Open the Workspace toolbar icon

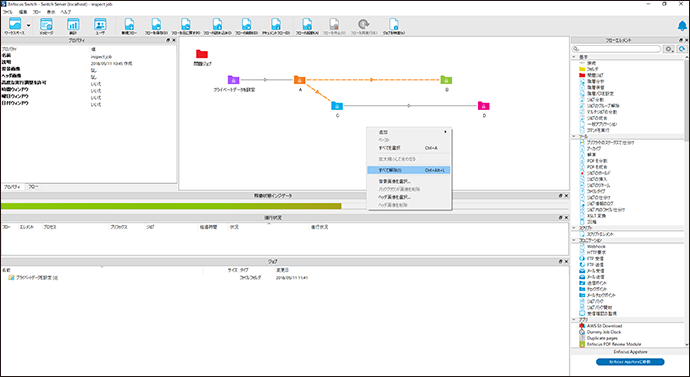click(x=15, y=26)
